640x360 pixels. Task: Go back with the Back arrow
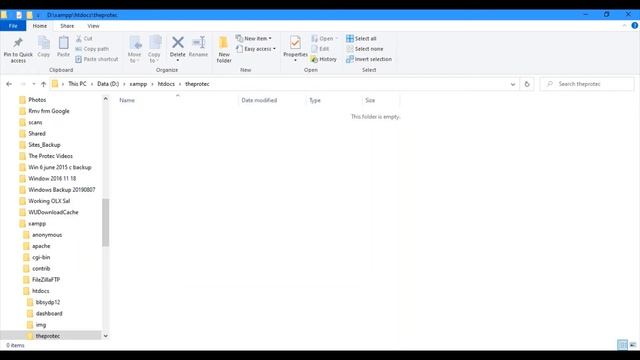tap(9, 84)
